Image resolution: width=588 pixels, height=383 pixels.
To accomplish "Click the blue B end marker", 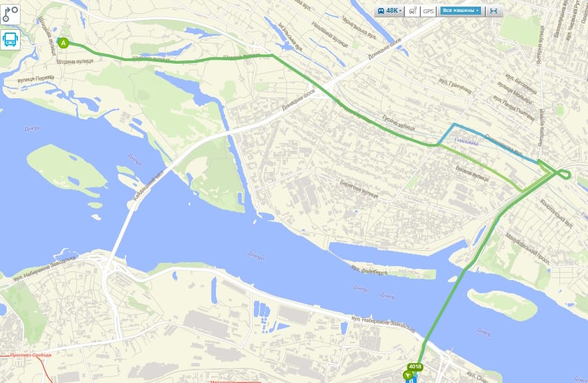I will tap(412, 380).
